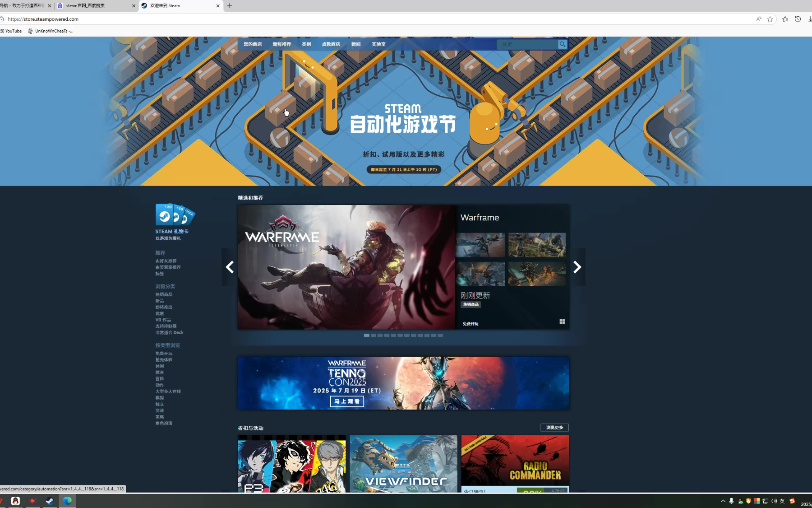Viewport: 812px width, 508px height.
Task: Click 由鉴赏家推荐 sidebar link
Action: tap(168, 267)
